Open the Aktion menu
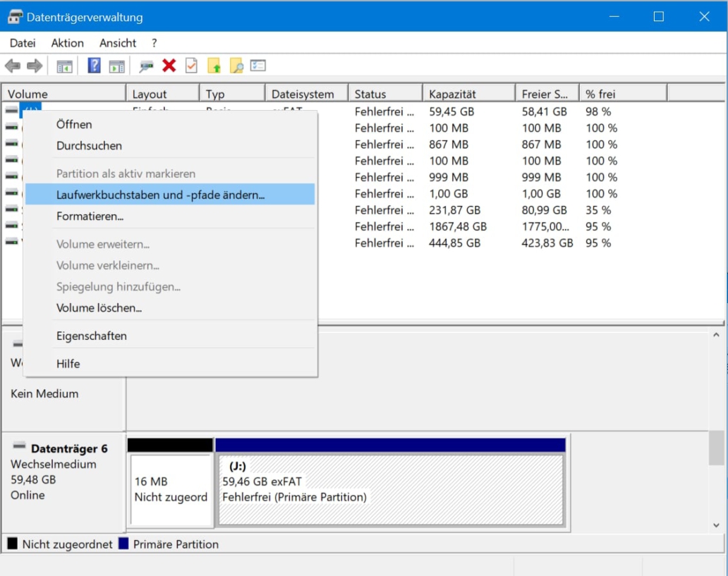728x576 pixels. point(68,43)
